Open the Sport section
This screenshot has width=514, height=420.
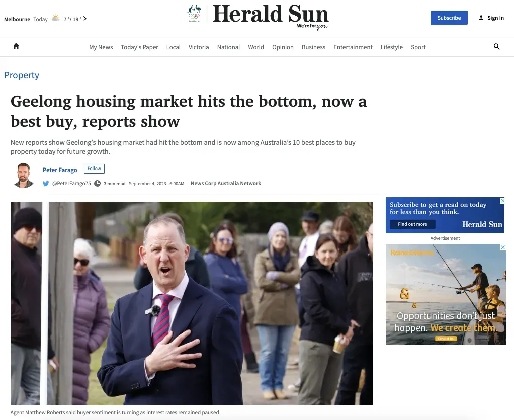coord(418,47)
